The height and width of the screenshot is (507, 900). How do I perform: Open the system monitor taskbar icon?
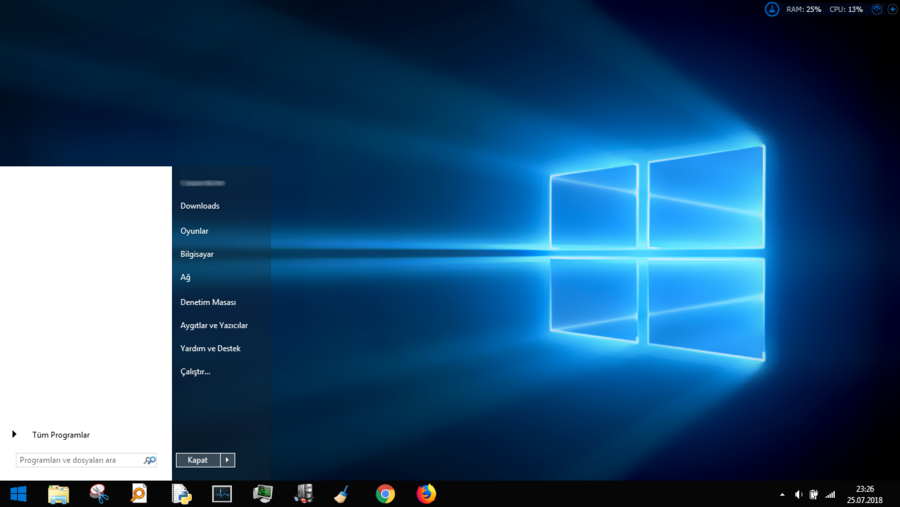[x=222, y=494]
